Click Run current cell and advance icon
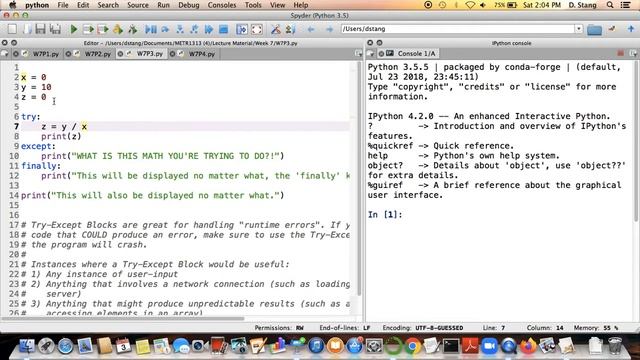 point(103,29)
